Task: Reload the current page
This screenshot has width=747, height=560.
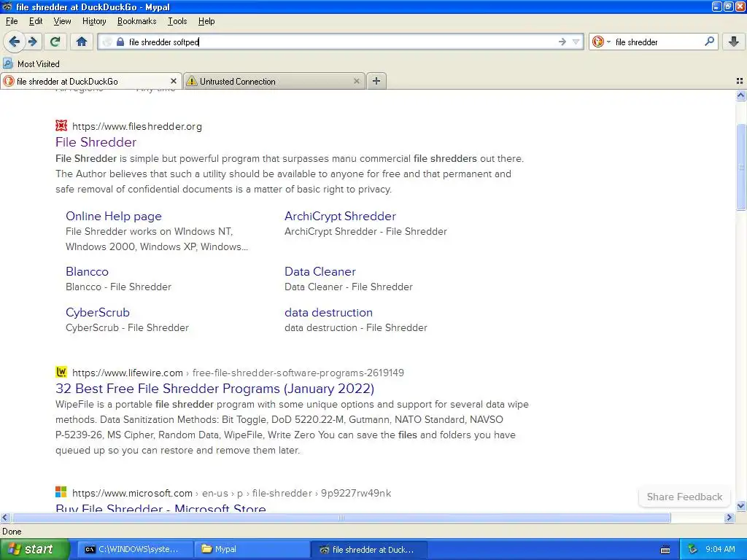Action: click(x=55, y=42)
